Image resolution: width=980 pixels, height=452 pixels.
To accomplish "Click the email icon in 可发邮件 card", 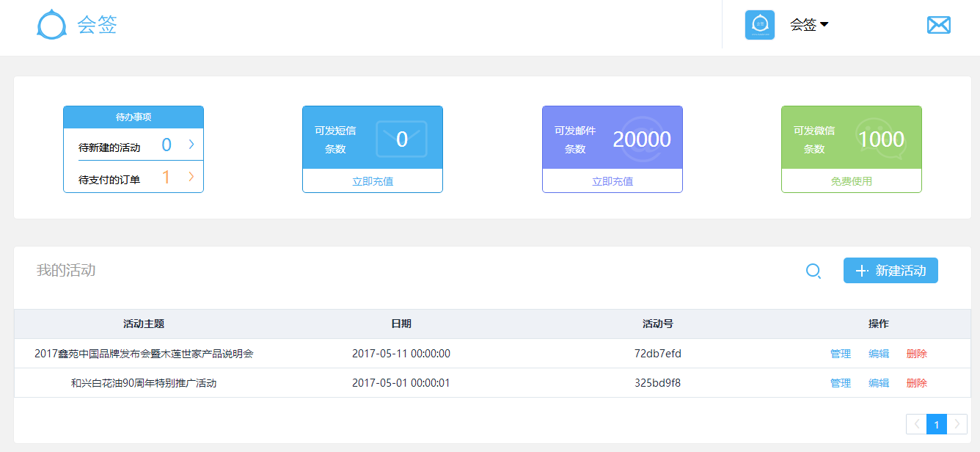I will click(x=641, y=139).
